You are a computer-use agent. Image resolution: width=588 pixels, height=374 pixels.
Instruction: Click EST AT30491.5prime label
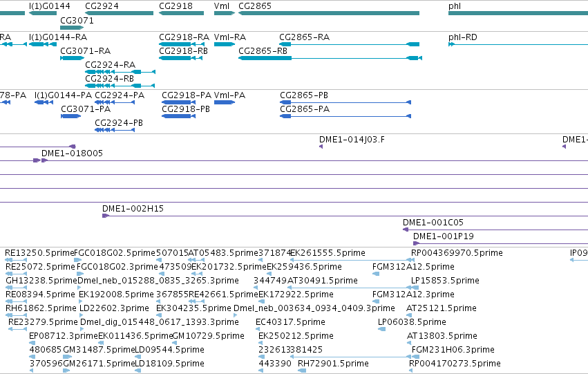tap(323, 281)
